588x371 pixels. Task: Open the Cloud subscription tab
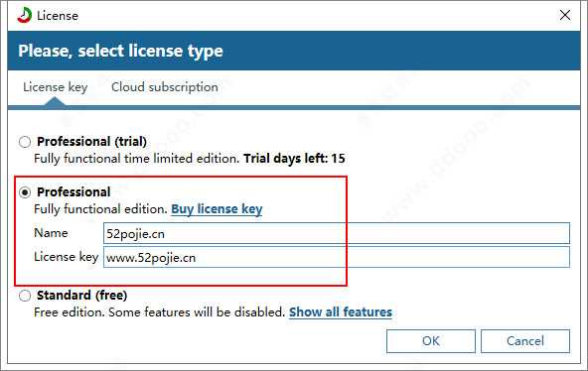click(x=165, y=87)
